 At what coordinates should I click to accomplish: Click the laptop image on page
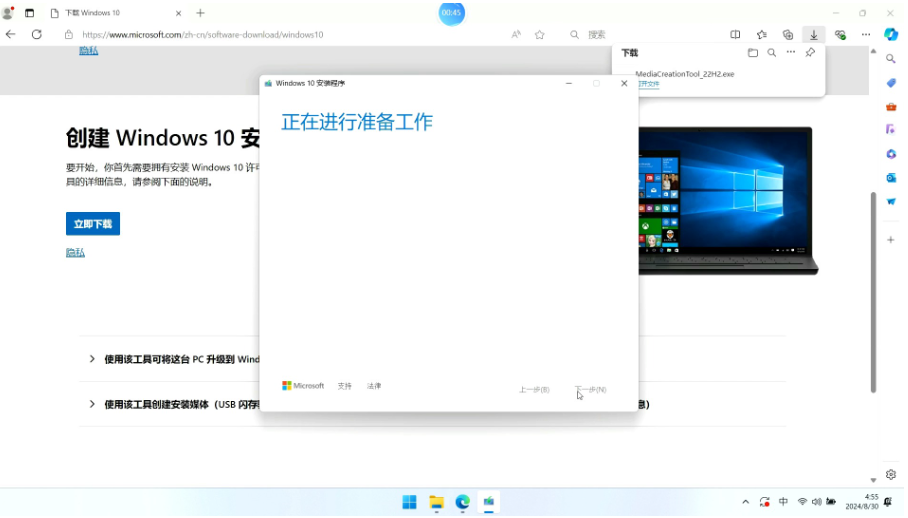pos(728,201)
